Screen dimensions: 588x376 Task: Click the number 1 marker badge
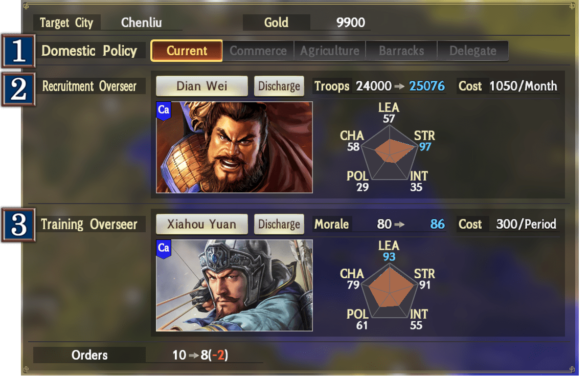[x=18, y=51]
